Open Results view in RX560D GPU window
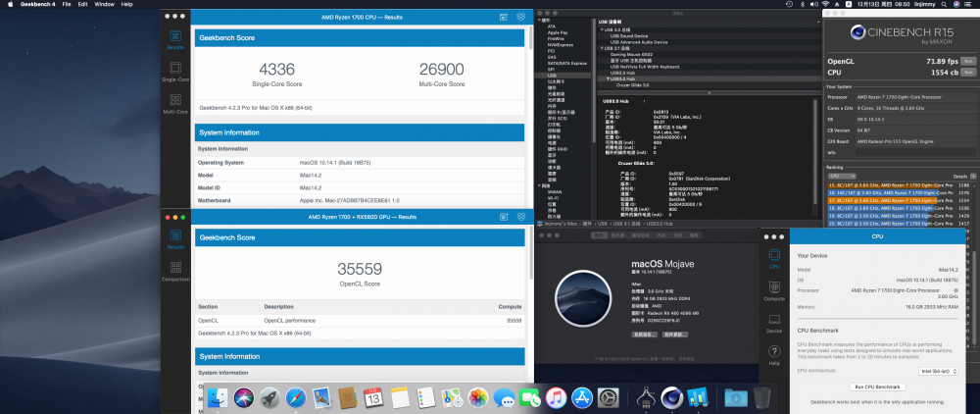The height and width of the screenshot is (414, 980). 175,239
